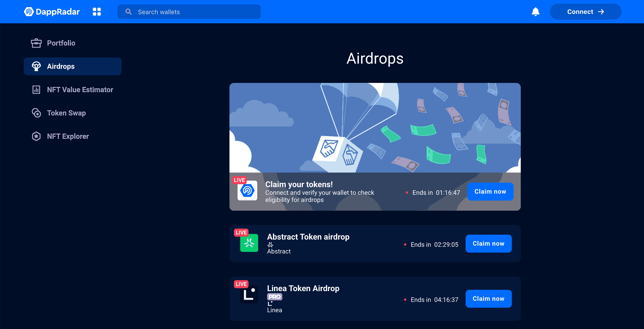Screen dimensions: 644x329
Task: Select the NFT Value Estimator chart icon
Action: click(36, 89)
